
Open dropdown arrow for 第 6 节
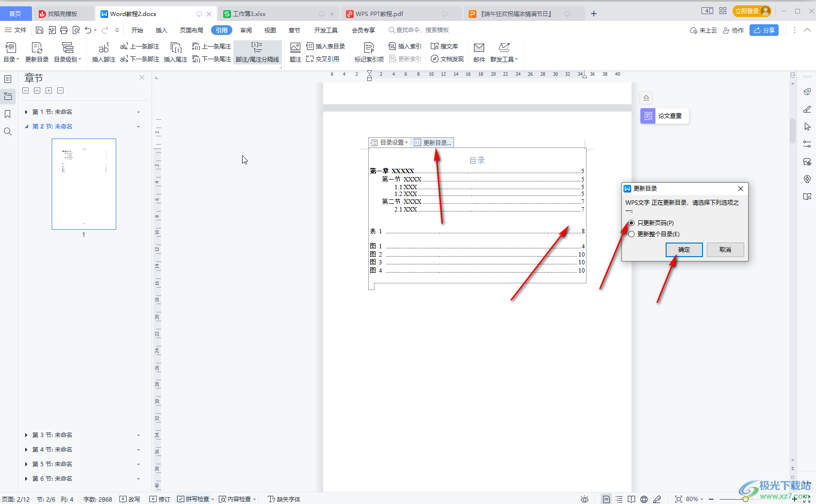point(138,479)
